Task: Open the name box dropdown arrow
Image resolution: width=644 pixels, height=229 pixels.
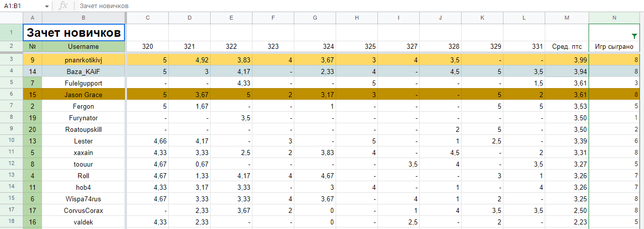Action: pos(46,6)
